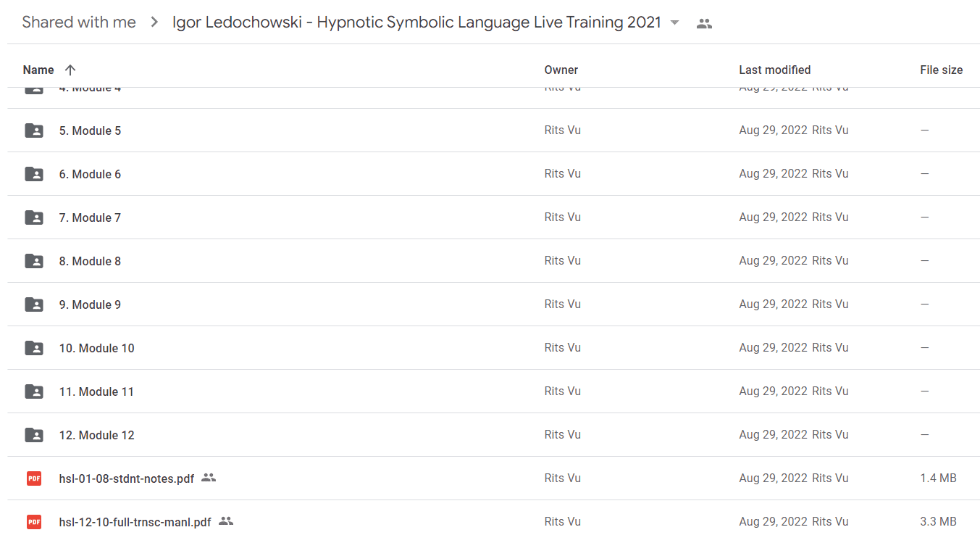Click the breadcrumb chevron after Shared with me
The height and width of the screenshot is (543, 980).
pyautogui.click(x=154, y=22)
